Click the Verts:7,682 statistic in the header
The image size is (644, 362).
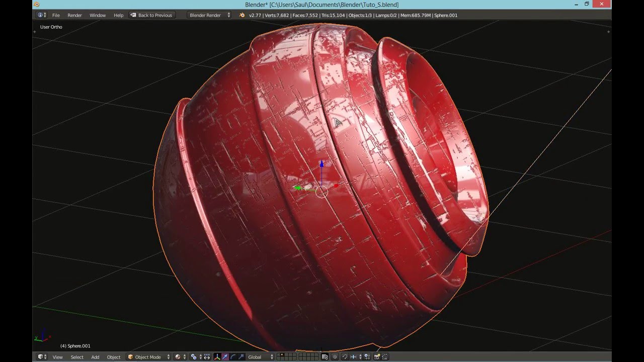pyautogui.click(x=276, y=15)
